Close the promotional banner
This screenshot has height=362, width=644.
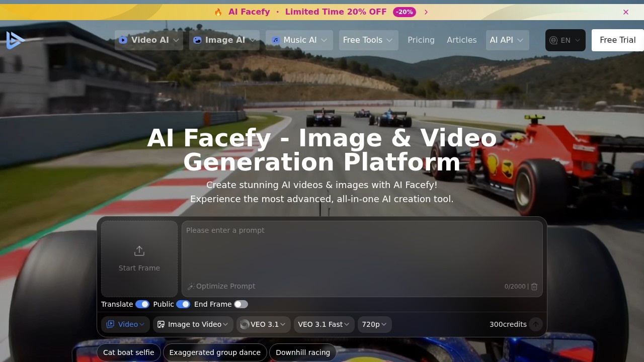626,12
